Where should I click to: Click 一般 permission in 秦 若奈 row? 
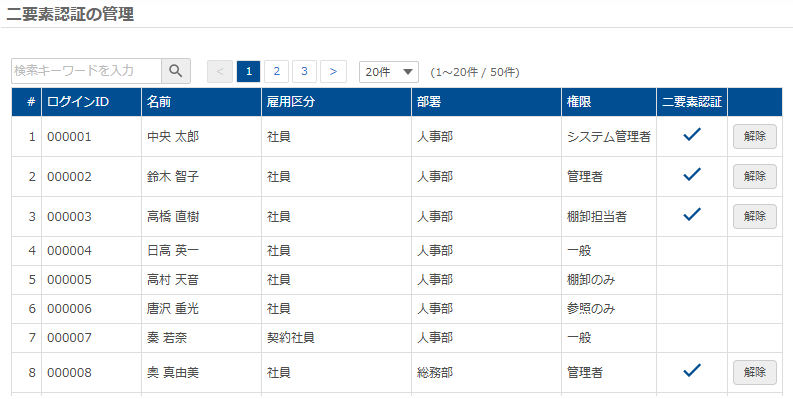pos(579,338)
